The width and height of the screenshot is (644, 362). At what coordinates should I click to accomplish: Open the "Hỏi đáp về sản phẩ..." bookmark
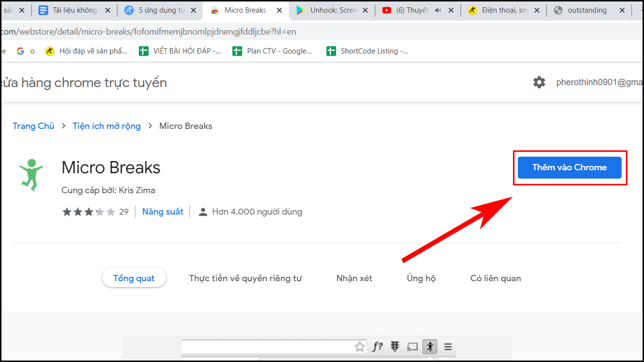click(86, 51)
